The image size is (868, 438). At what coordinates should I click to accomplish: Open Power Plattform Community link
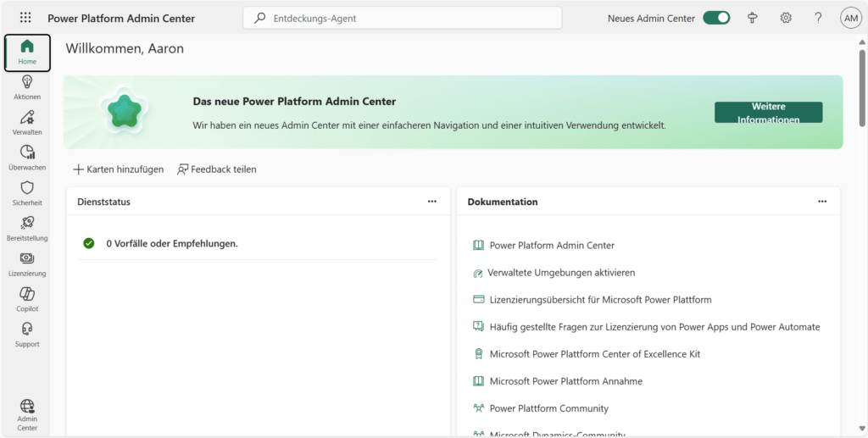point(548,408)
